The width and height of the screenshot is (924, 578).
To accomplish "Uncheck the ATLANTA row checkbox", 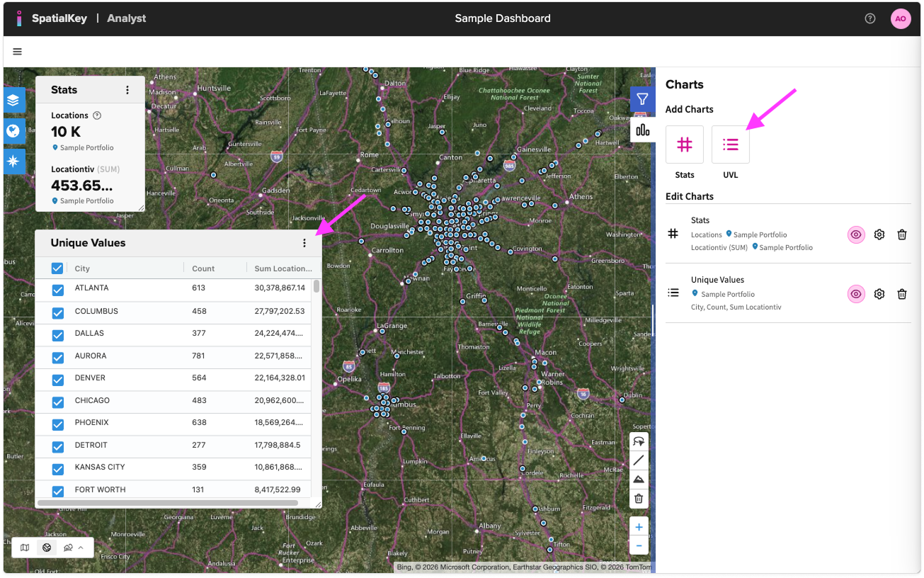I will (57, 288).
